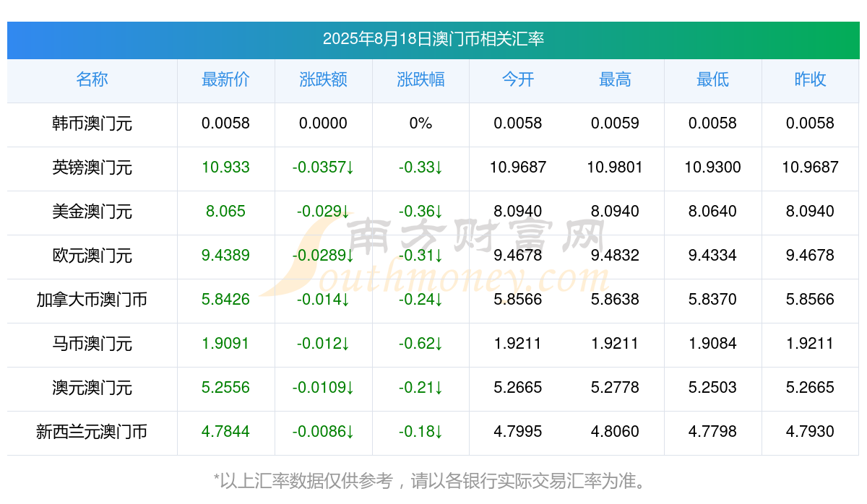Click the open value 4.7995
Viewport: 867px width, 504px height.
click(x=518, y=432)
